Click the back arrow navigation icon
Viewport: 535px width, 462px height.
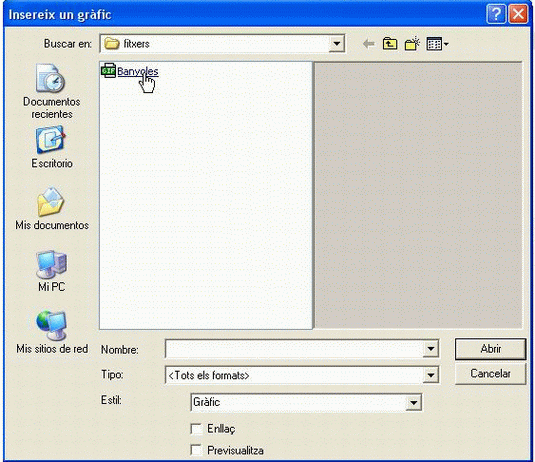click(x=369, y=44)
